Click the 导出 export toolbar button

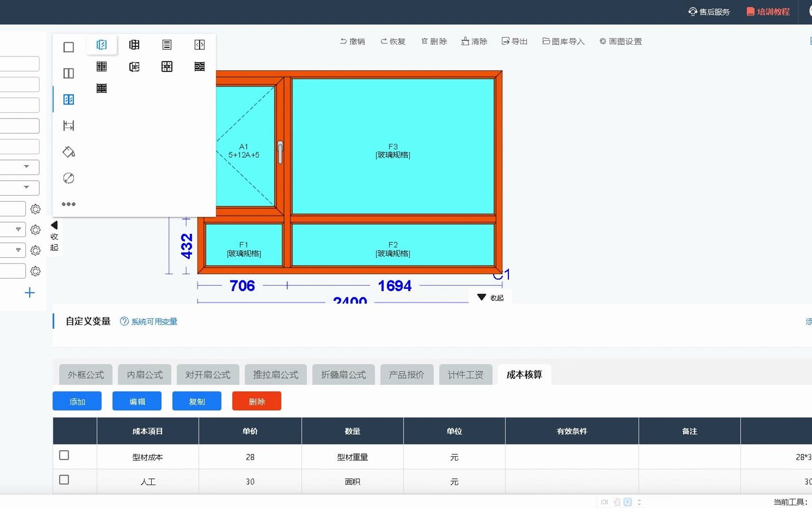click(515, 41)
